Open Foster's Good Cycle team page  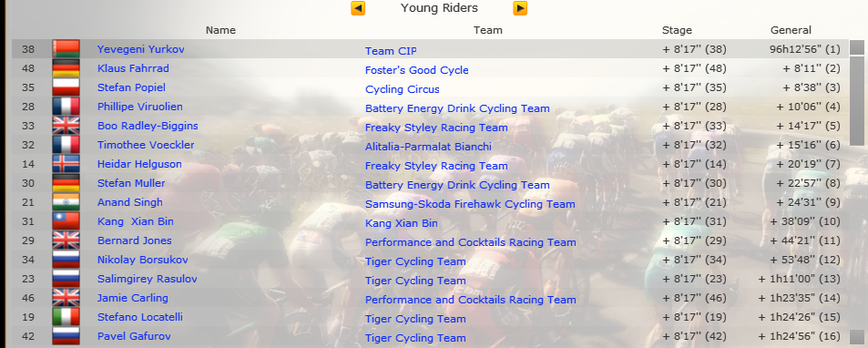click(416, 70)
